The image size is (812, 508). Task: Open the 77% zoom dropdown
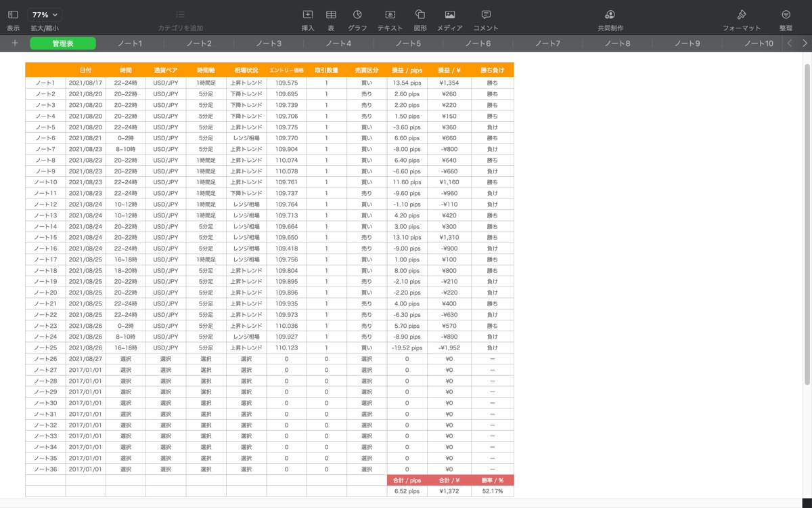pyautogui.click(x=45, y=14)
